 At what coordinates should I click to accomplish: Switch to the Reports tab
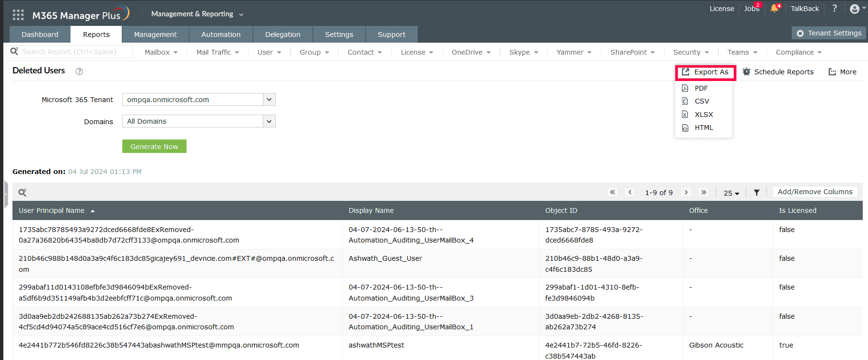96,35
